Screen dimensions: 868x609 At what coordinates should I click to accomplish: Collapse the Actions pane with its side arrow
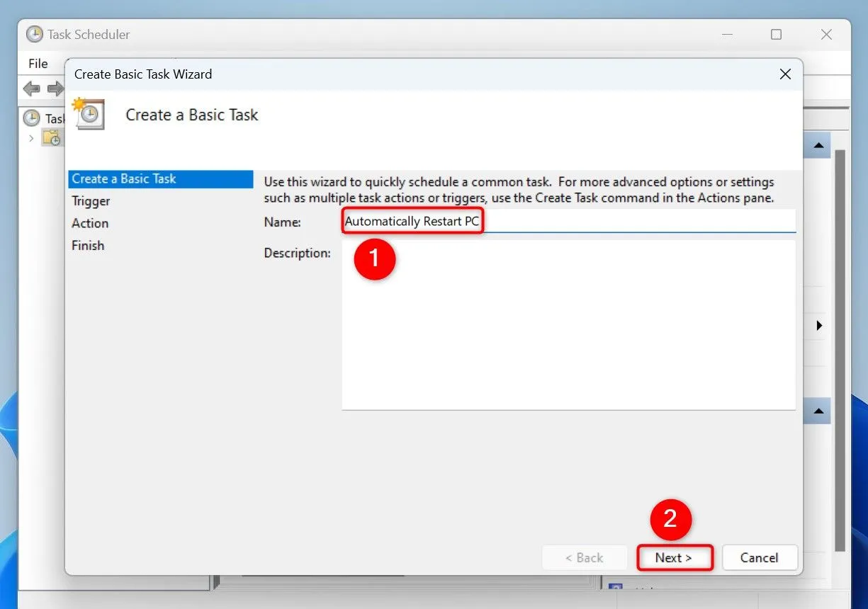tap(819, 326)
